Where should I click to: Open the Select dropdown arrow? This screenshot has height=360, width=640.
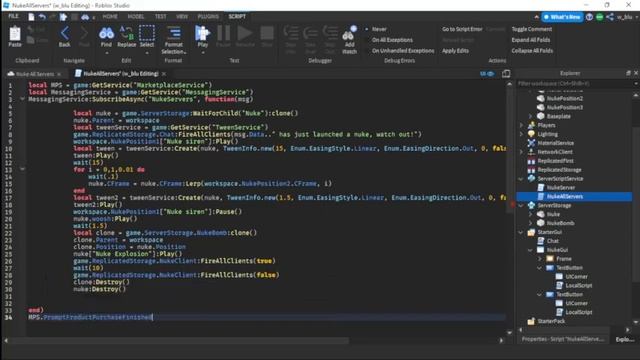pos(147,53)
